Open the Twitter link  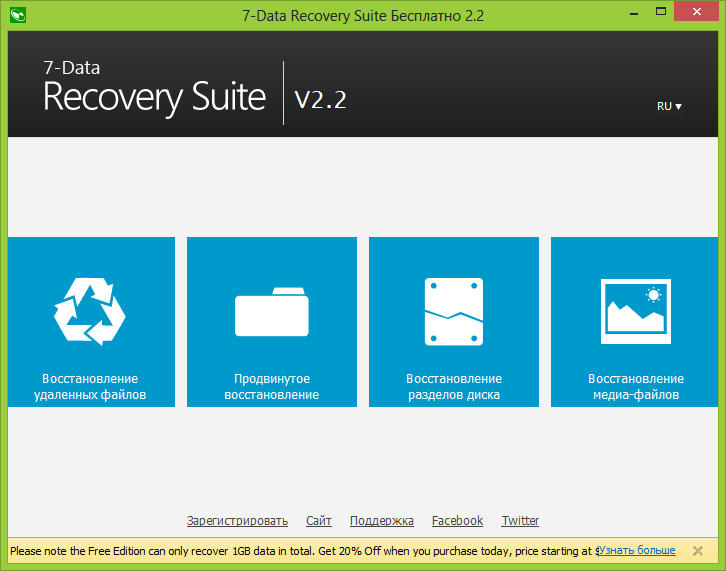pyautogui.click(x=520, y=521)
